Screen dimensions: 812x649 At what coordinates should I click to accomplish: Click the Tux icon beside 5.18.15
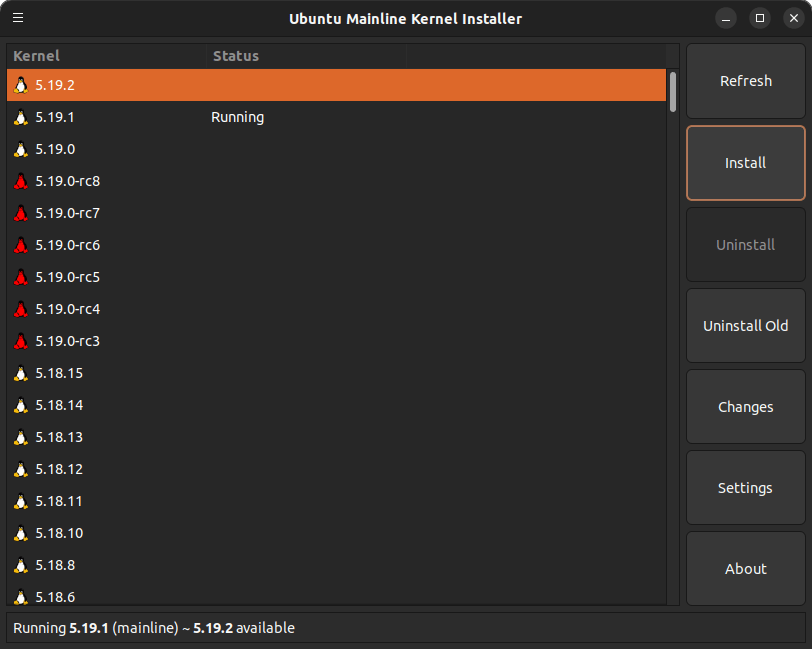(21, 373)
